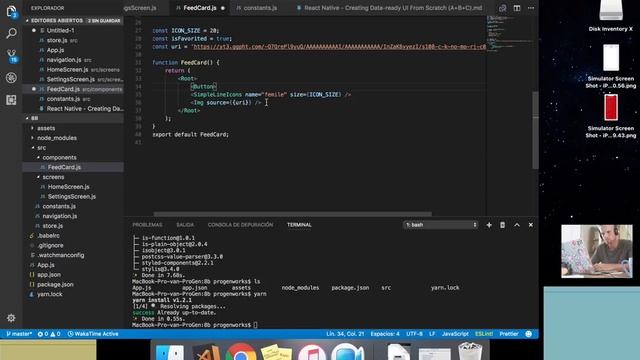Open the .watchmanconfig file

tap(60, 256)
